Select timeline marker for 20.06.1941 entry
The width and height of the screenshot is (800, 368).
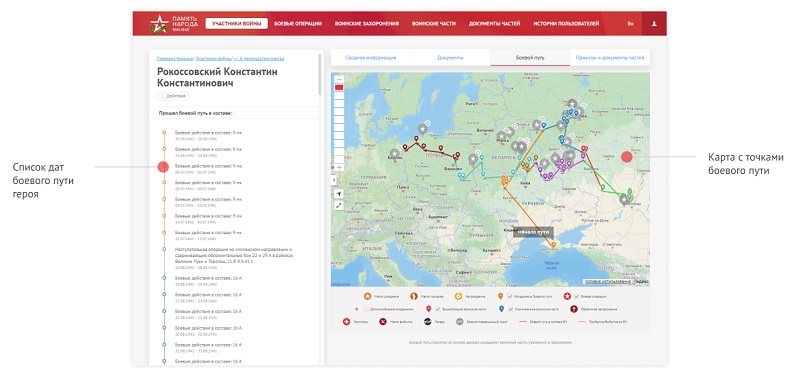[164, 132]
